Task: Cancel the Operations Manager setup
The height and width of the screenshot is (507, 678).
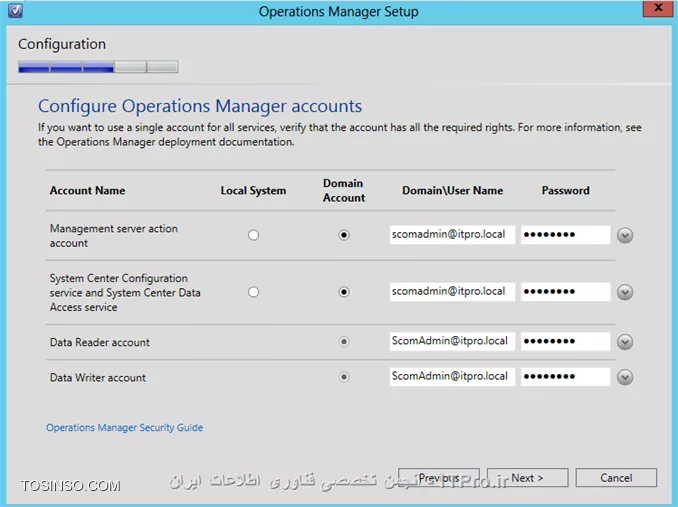Action: pyautogui.click(x=616, y=478)
